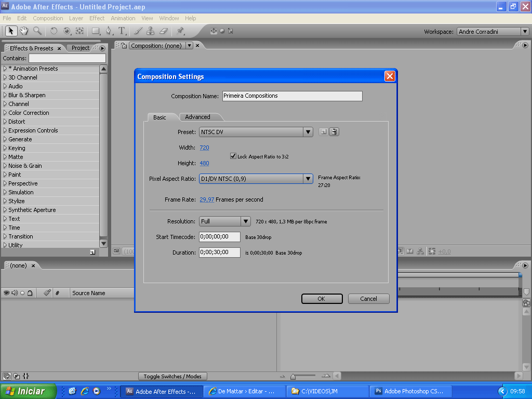Screen dimensions: 532x399
Task: Open the Effect menu
Action: [97, 18]
